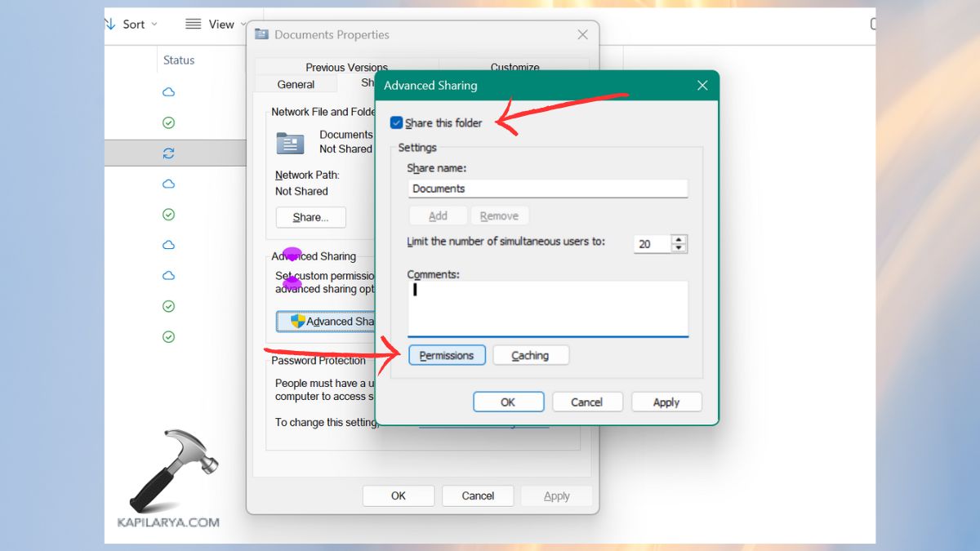
Task: Click Apply in the Advanced Sharing dialog
Action: click(666, 402)
